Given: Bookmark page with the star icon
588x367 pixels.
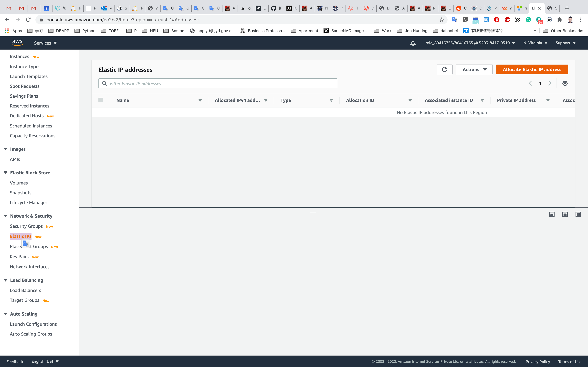Looking at the screenshot, I should click(x=441, y=20).
